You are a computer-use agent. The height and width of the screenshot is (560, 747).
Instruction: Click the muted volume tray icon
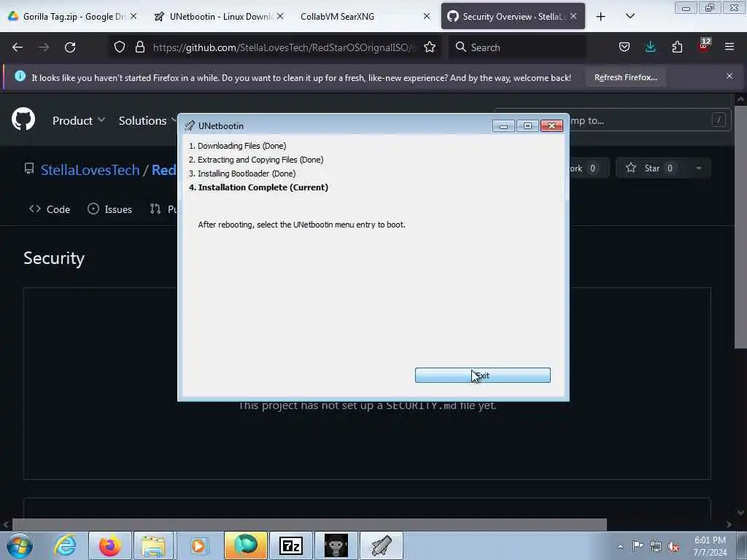point(673,547)
